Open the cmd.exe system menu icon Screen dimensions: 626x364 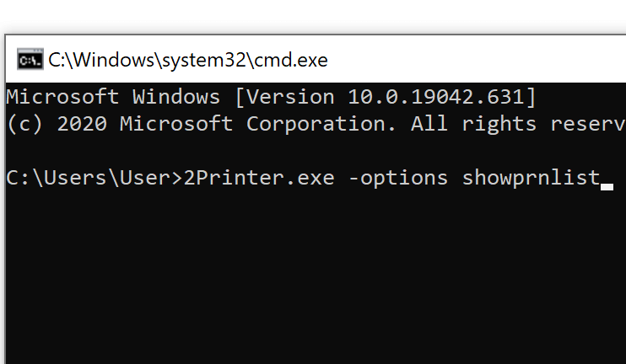[x=30, y=60]
